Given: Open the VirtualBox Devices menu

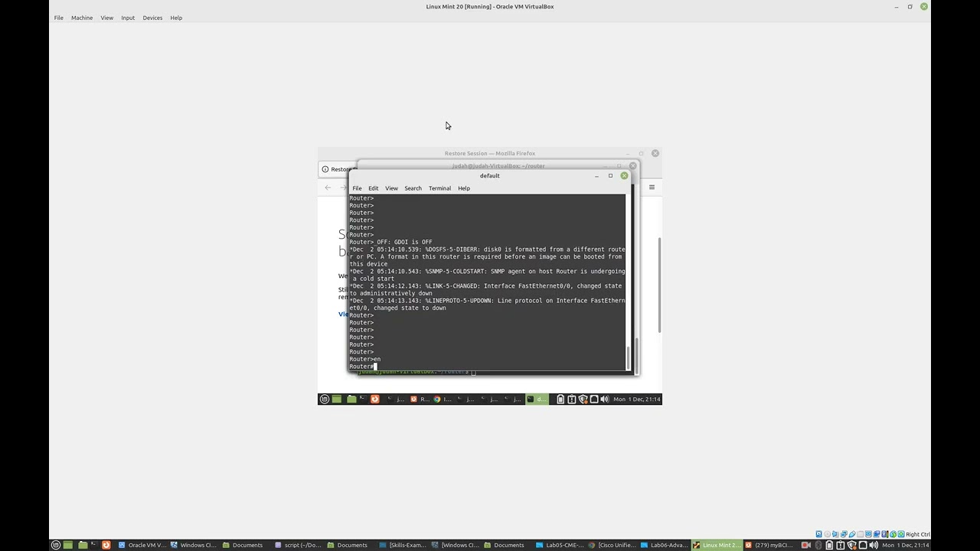Looking at the screenshot, I should 152,18.
